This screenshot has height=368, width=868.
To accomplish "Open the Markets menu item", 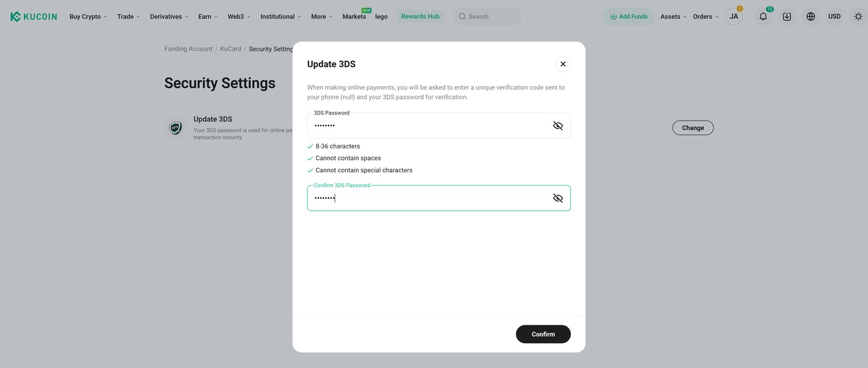I will pyautogui.click(x=354, y=16).
